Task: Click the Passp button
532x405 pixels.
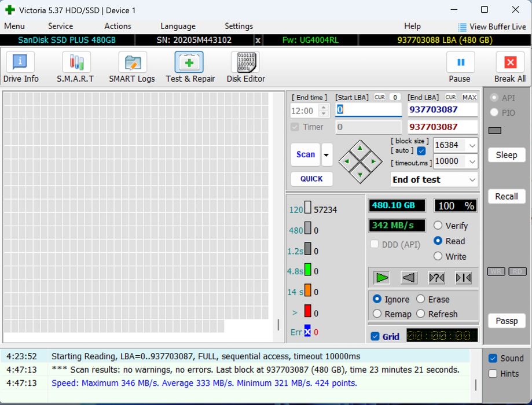Action: 507,321
